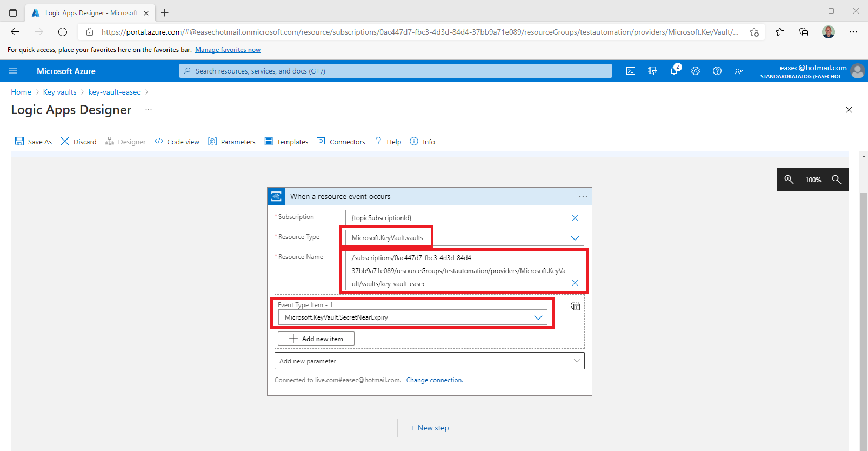The image size is (868, 451).
Task: Open trigger card ellipsis menu
Action: click(x=583, y=196)
